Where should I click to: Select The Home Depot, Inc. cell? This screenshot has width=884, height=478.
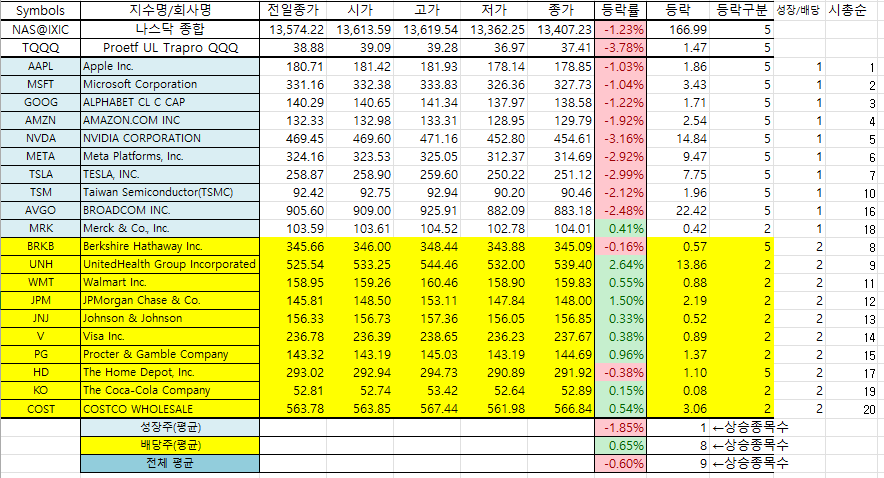pyautogui.click(x=170, y=373)
